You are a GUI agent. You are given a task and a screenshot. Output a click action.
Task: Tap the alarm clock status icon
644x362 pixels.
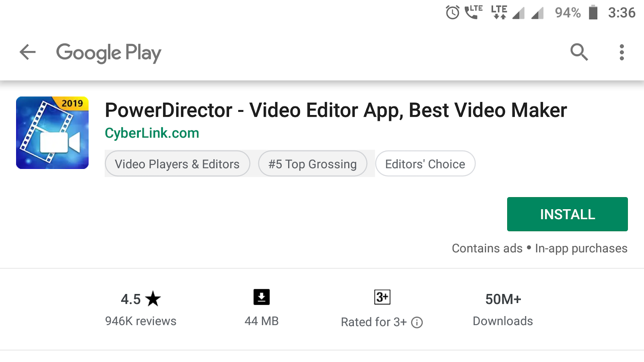click(x=452, y=12)
